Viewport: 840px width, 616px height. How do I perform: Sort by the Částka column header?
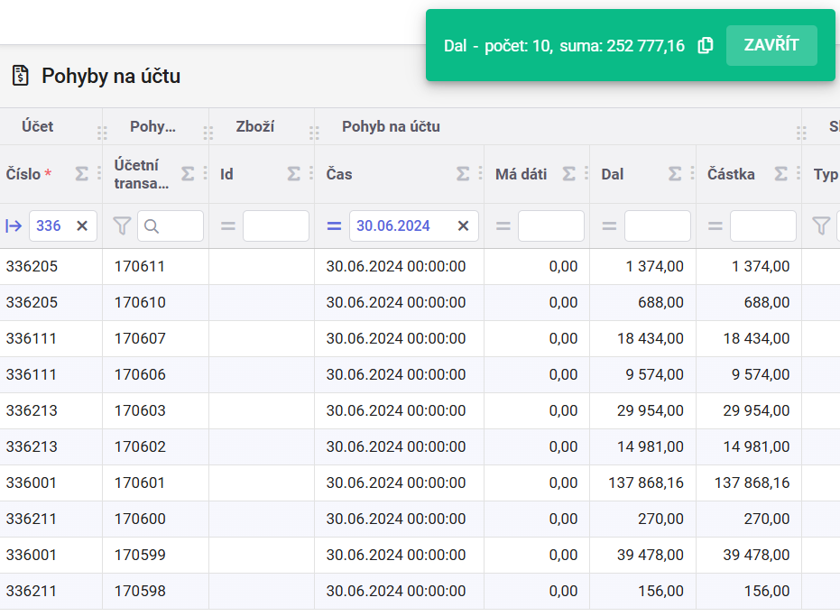coord(731,174)
